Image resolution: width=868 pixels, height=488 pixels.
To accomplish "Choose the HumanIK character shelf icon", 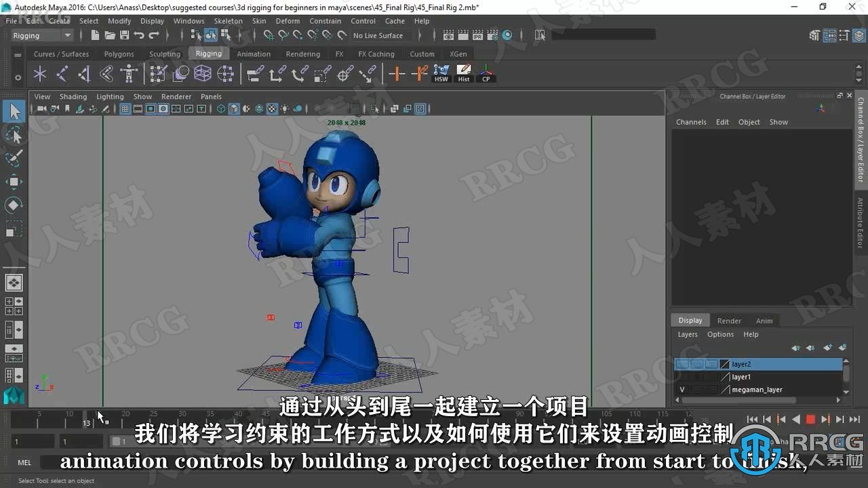I will pyautogui.click(x=129, y=73).
